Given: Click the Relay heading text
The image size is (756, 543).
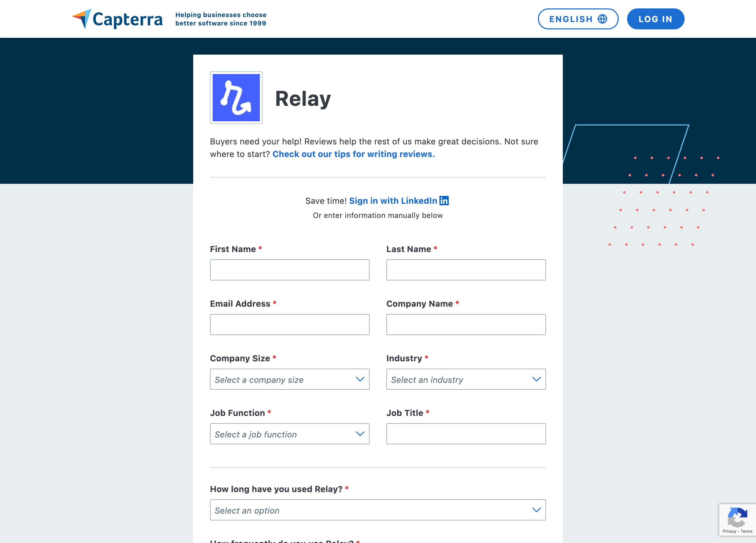Looking at the screenshot, I should (x=303, y=99).
